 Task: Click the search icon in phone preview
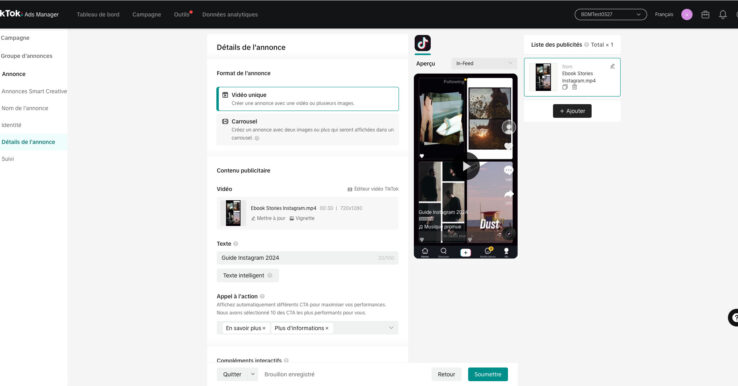pos(443,252)
